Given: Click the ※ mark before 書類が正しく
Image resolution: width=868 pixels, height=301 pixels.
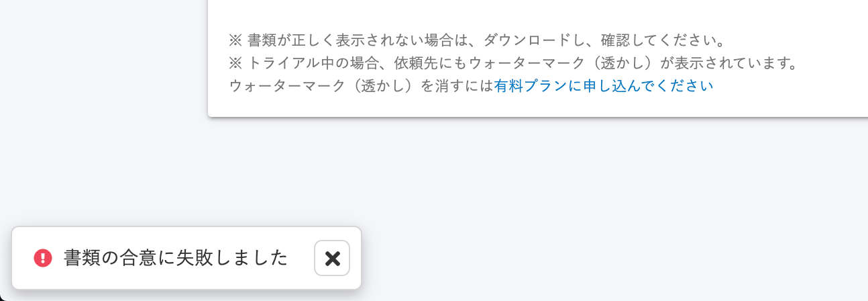Looking at the screenshot, I should click(235, 40).
